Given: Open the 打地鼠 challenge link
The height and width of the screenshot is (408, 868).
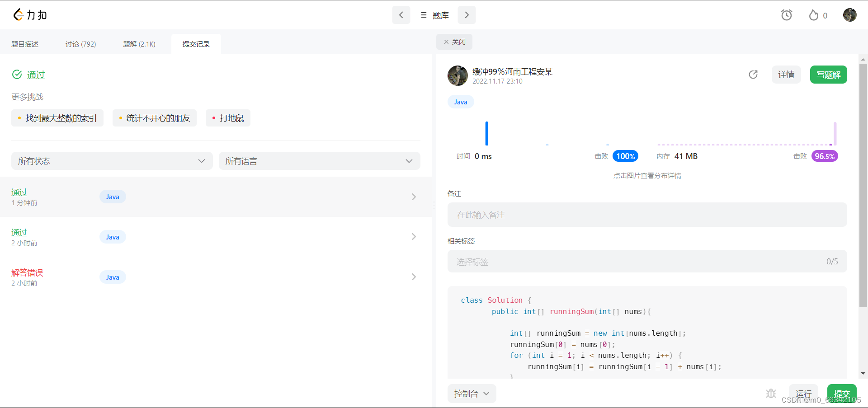Looking at the screenshot, I should pos(228,118).
